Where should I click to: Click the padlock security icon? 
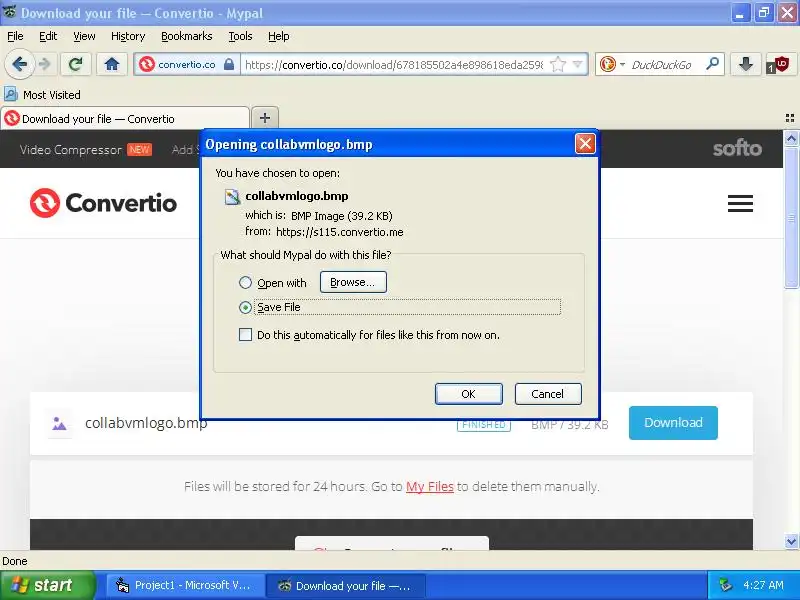pos(229,64)
